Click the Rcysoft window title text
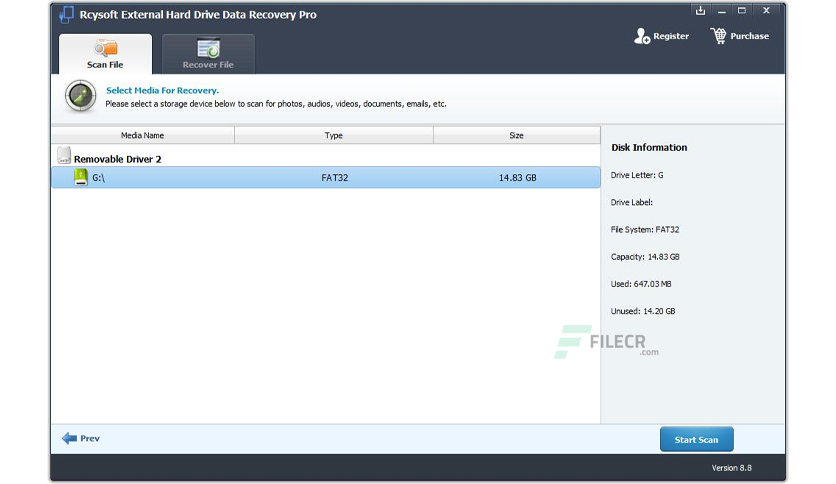 pyautogui.click(x=198, y=15)
